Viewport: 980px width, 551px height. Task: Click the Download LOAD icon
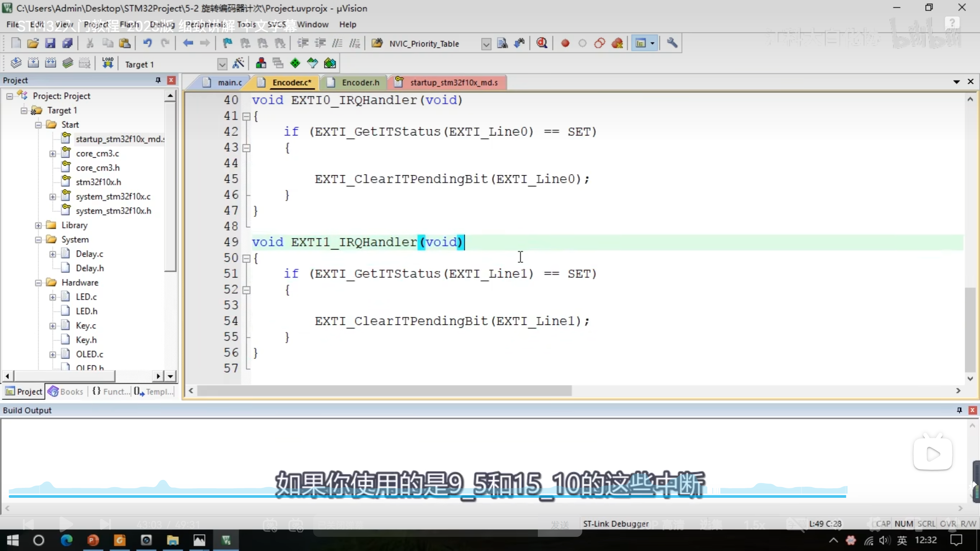pos(108,63)
